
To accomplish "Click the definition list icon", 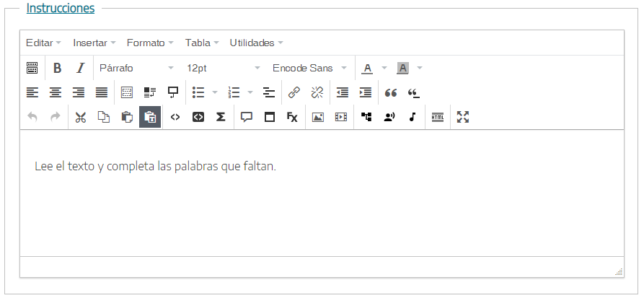I will 268,92.
